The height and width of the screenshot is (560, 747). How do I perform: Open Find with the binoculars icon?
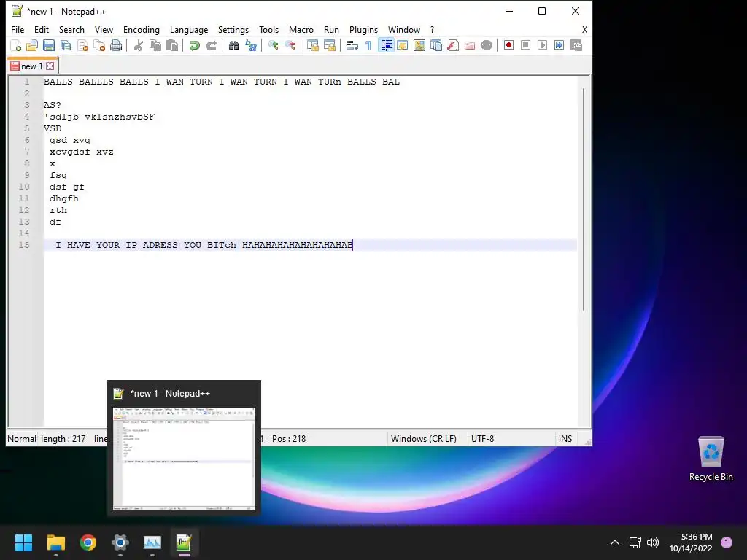(x=233, y=46)
